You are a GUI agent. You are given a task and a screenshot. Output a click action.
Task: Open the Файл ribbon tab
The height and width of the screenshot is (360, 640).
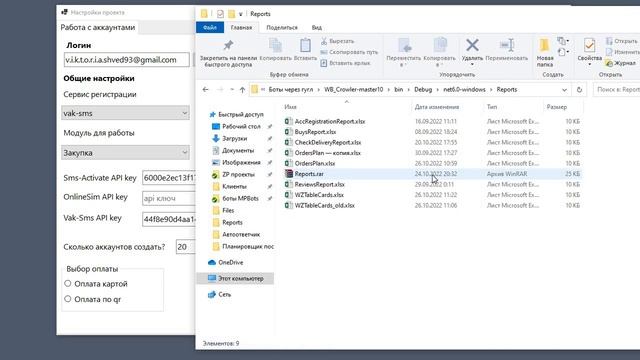(210, 27)
